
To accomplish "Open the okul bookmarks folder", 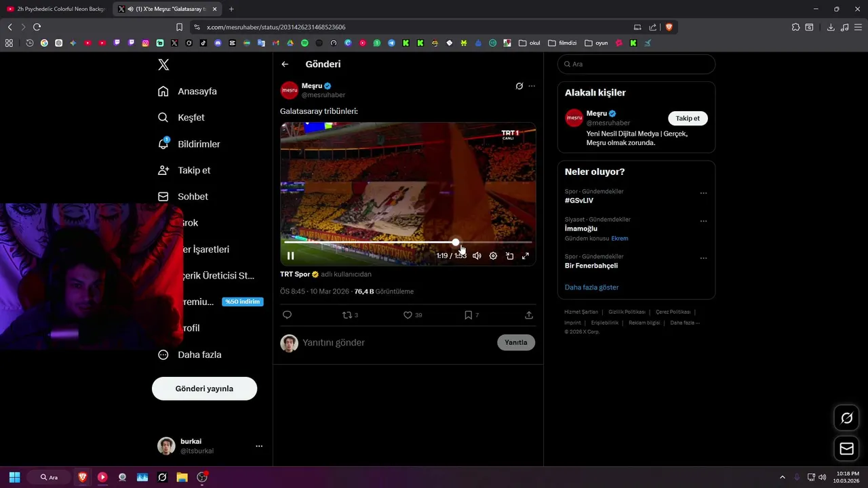I will (530, 43).
